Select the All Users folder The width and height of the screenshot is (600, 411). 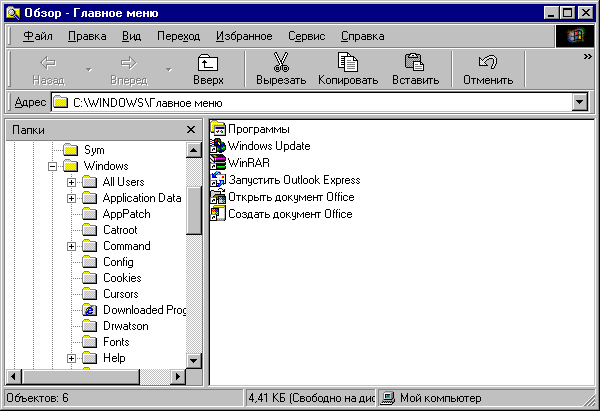(123, 182)
